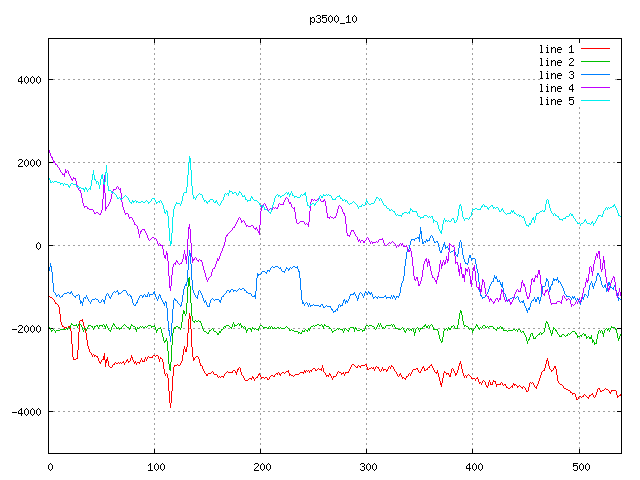Select the "line 2" legend label

[556, 61]
